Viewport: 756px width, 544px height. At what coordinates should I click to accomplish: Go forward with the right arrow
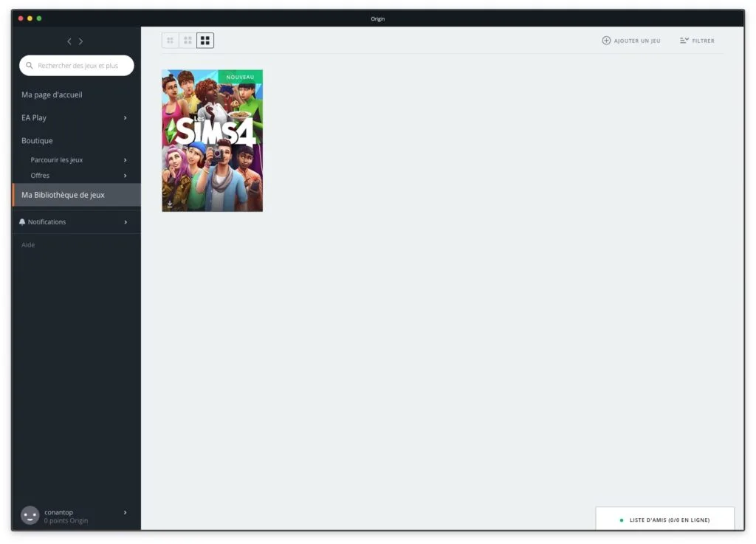click(80, 41)
